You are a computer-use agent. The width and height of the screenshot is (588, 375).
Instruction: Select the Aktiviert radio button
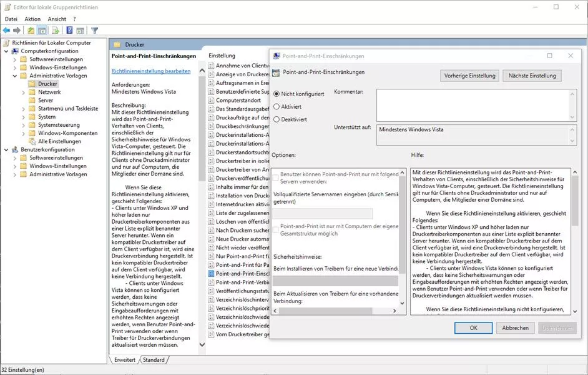click(x=277, y=107)
